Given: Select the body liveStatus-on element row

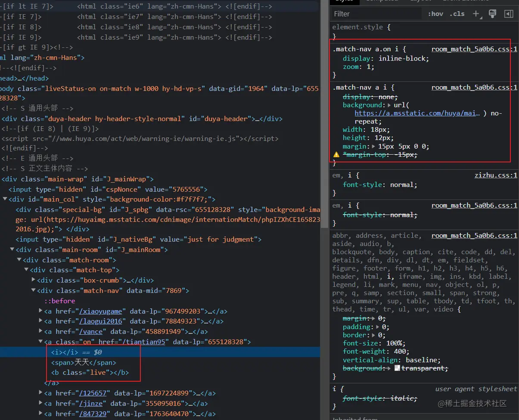Looking at the screenshot, I should 160,93.
